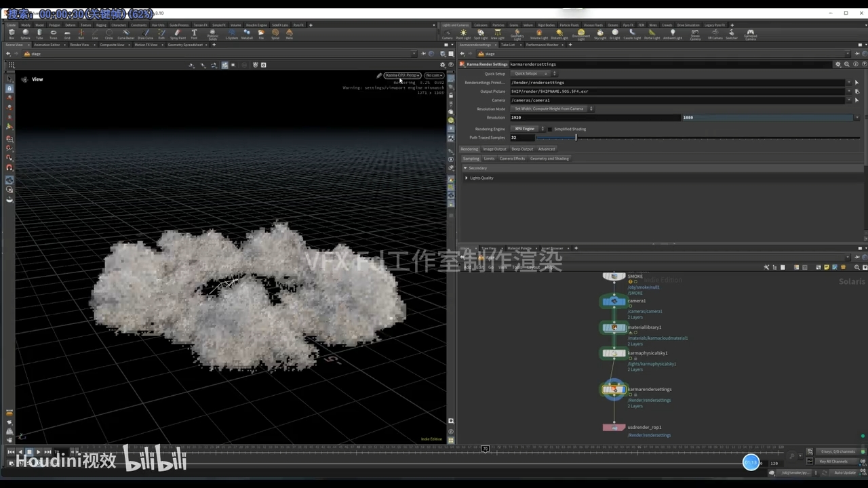Select the usdrender_rop1 node in the network

tap(614, 427)
